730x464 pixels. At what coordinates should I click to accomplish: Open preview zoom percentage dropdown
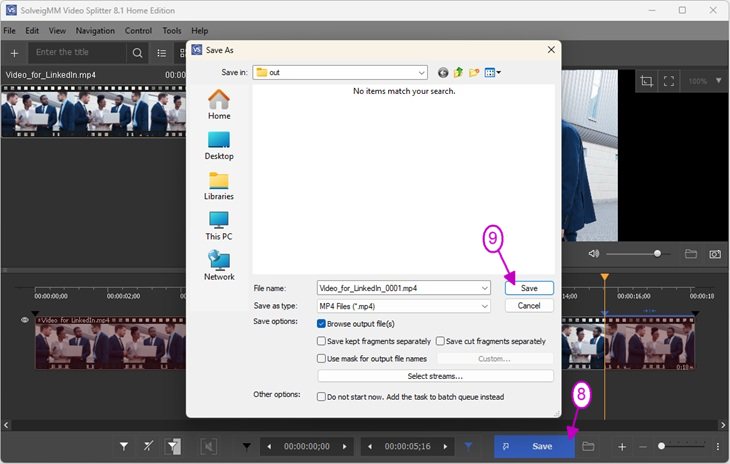[718, 81]
